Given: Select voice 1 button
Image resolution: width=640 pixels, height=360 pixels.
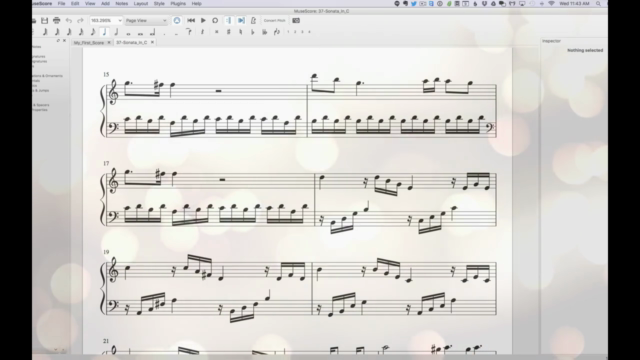Looking at the screenshot, I should click(x=288, y=32).
